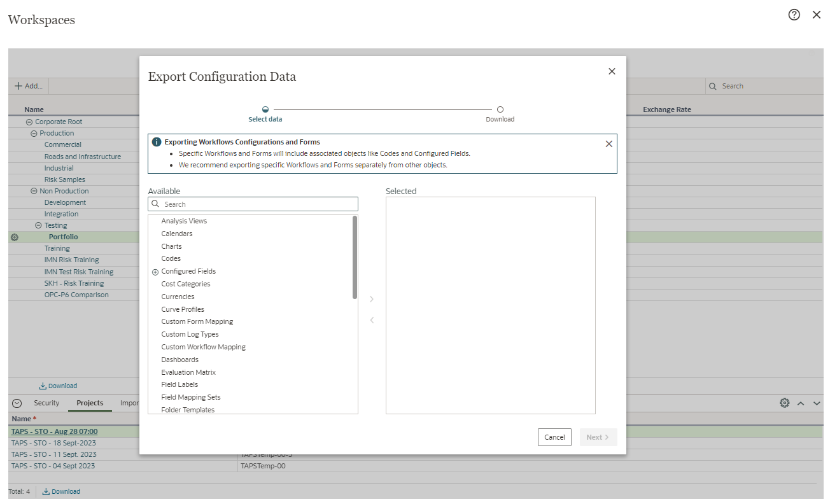
Task: Click the Available list scrollbar
Action: [x=355, y=256]
